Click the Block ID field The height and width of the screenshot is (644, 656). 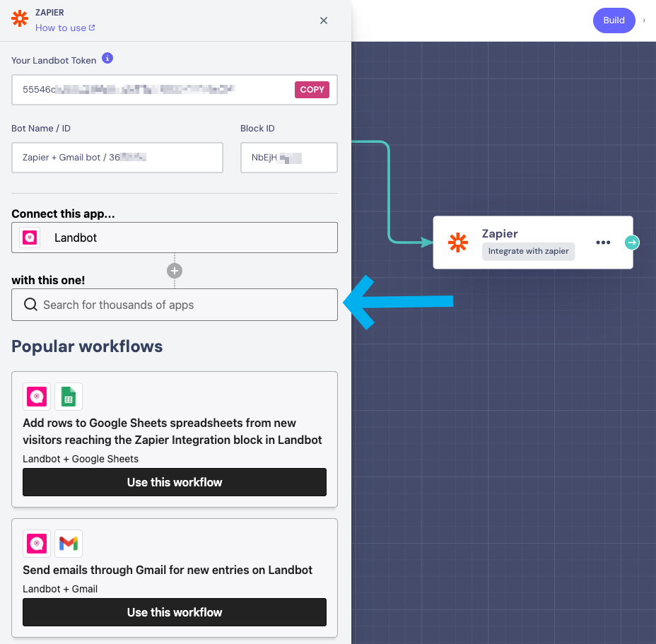pos(288,158)
